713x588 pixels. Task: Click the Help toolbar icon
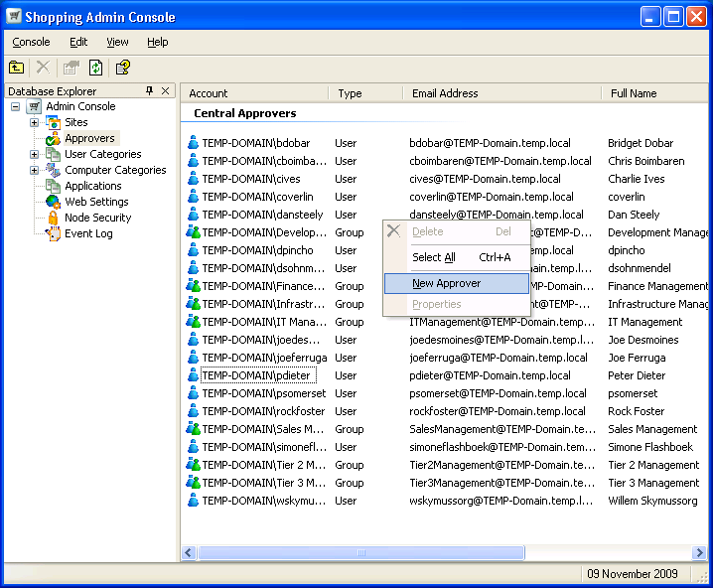pyautogui.click(x=122, y=68)
